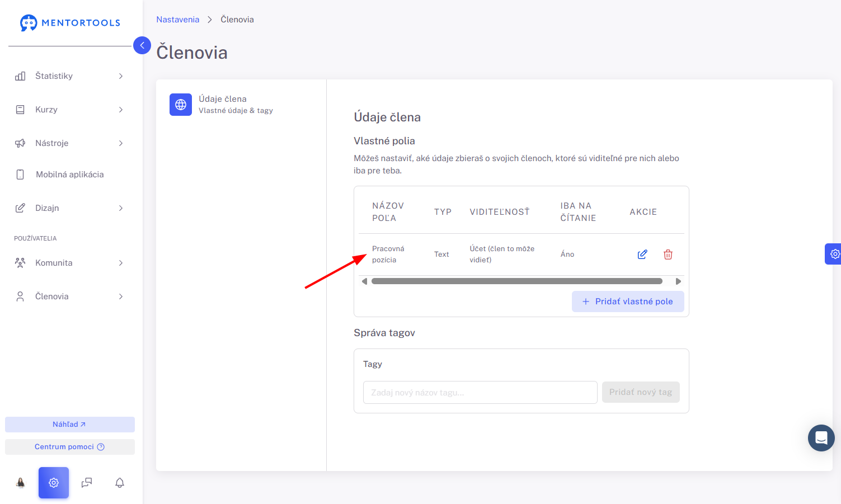
Task: Open the notifications bell icon
Action: (120, 483)
